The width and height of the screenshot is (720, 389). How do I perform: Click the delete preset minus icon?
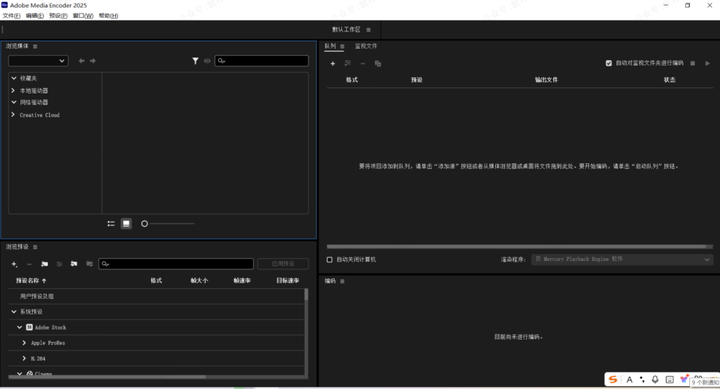tap(29, 264)
